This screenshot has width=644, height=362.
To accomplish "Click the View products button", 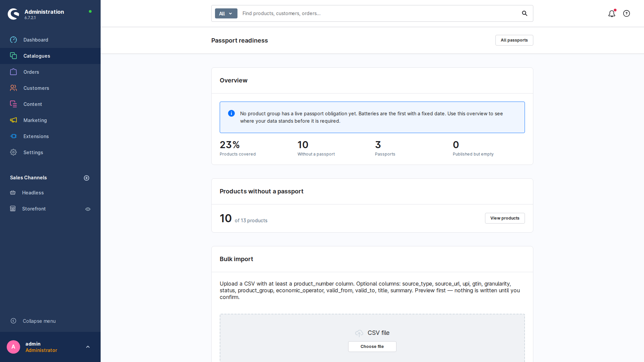I will [x=505, y=218].
